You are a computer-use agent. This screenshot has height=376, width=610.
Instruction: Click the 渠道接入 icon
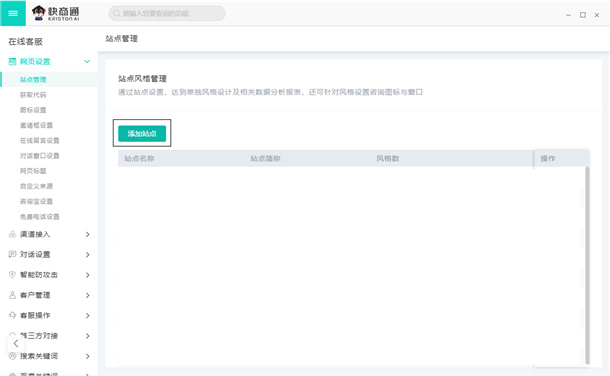12,234
